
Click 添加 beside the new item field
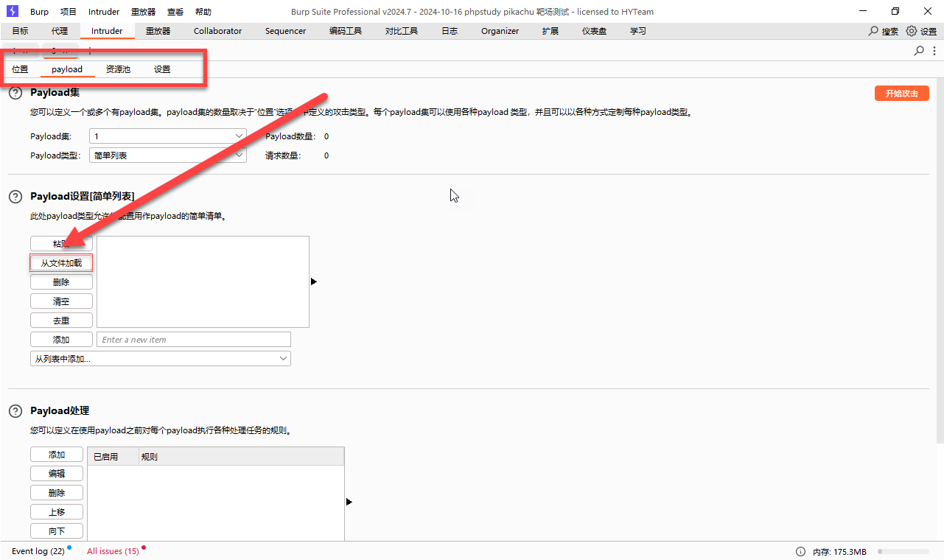[x=61, y=340]
